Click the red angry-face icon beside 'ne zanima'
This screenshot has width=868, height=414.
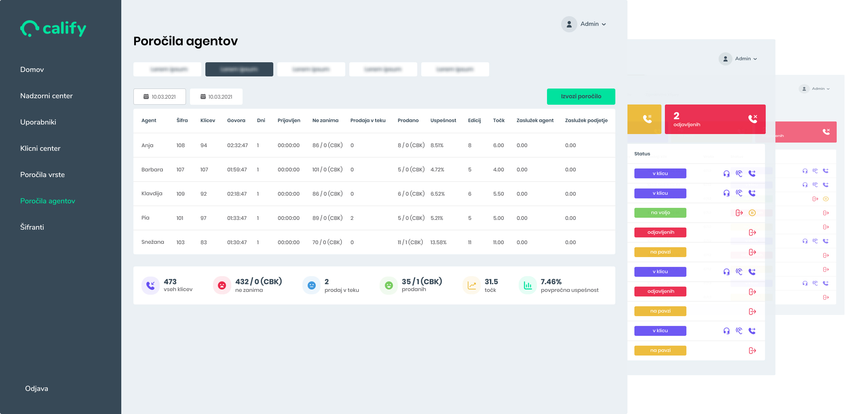(222, 285)
